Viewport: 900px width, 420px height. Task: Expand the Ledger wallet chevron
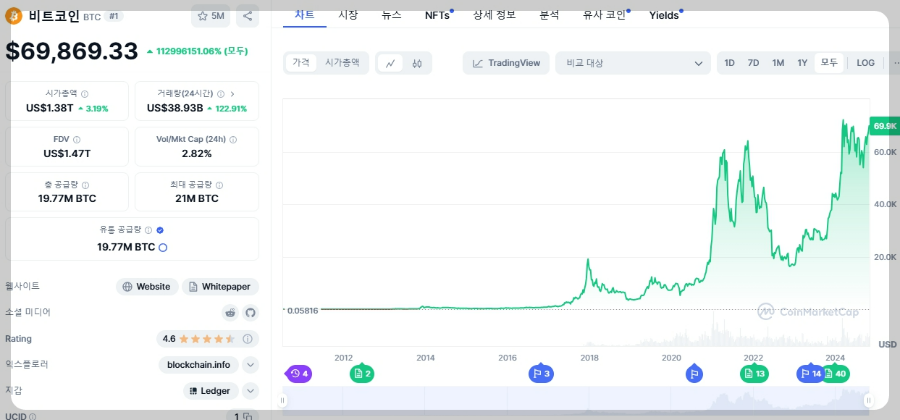pyautogui.click(x=250, y=391)
